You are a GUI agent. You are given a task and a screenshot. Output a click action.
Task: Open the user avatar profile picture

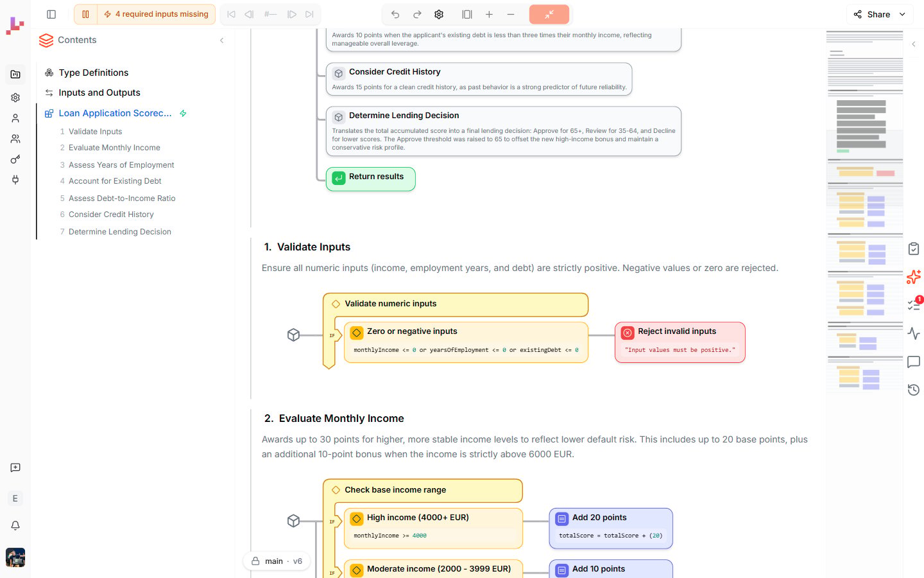tap(15, 557)
